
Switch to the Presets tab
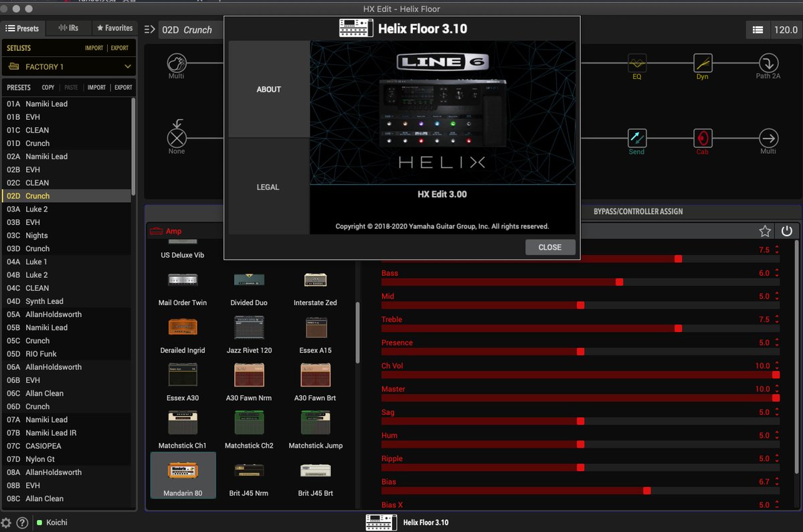23,28
